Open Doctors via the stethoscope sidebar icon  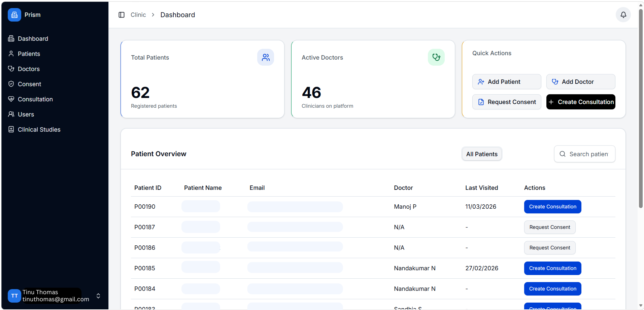point(11,69)
